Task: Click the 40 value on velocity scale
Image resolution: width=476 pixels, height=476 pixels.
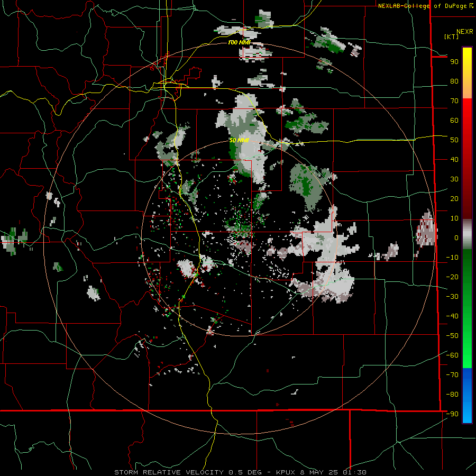Action: pos(454,160)
